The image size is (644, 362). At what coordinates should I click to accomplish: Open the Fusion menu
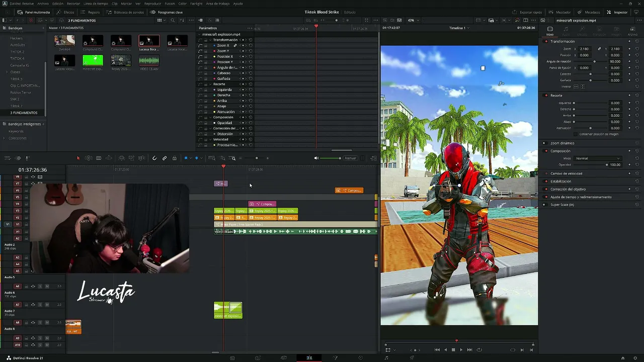(170, 4)
